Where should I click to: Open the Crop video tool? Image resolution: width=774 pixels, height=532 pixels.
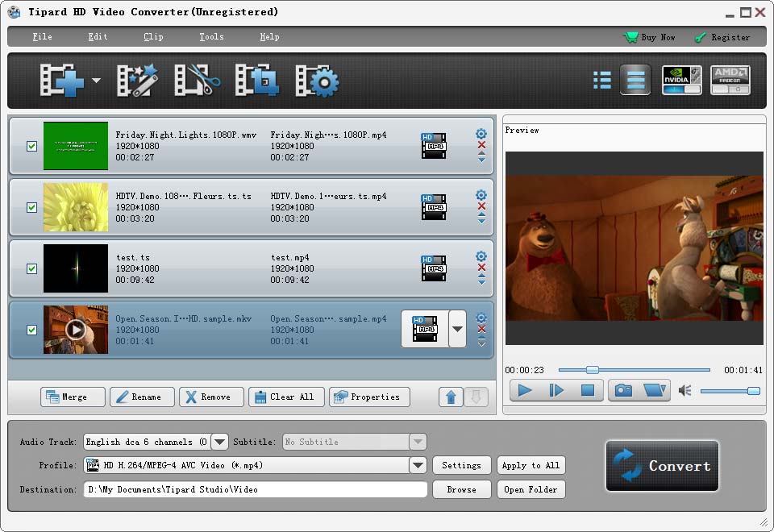(x=257, y=81)
